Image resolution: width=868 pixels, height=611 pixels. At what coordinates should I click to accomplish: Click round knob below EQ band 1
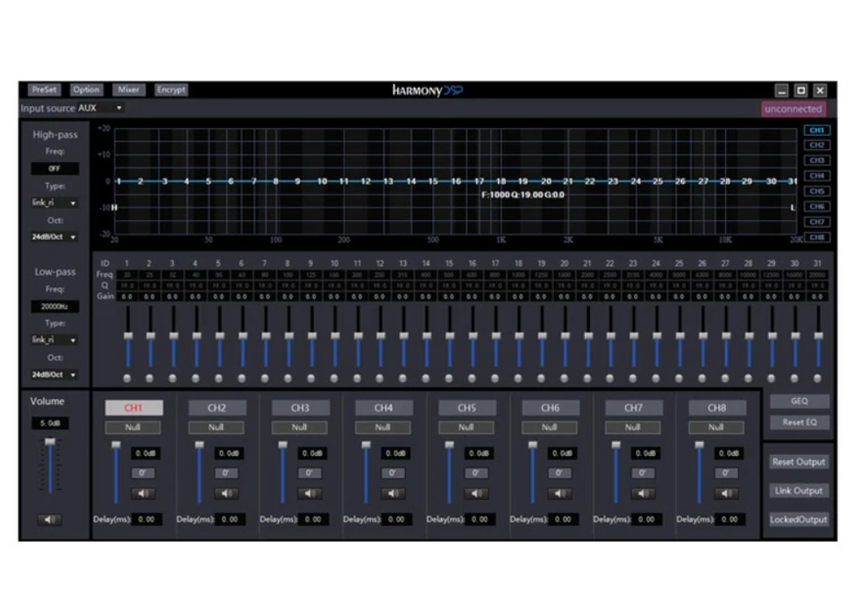[127, 379]
